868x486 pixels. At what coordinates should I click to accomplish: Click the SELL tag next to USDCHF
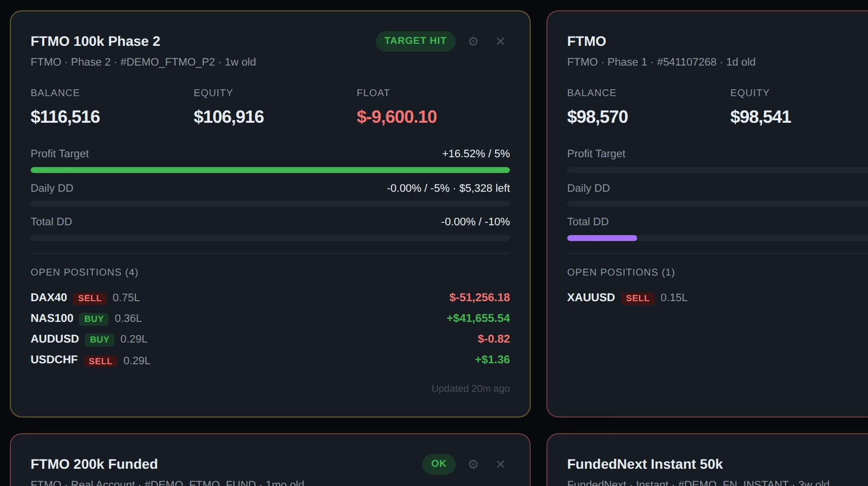click(x=101, y=361)
